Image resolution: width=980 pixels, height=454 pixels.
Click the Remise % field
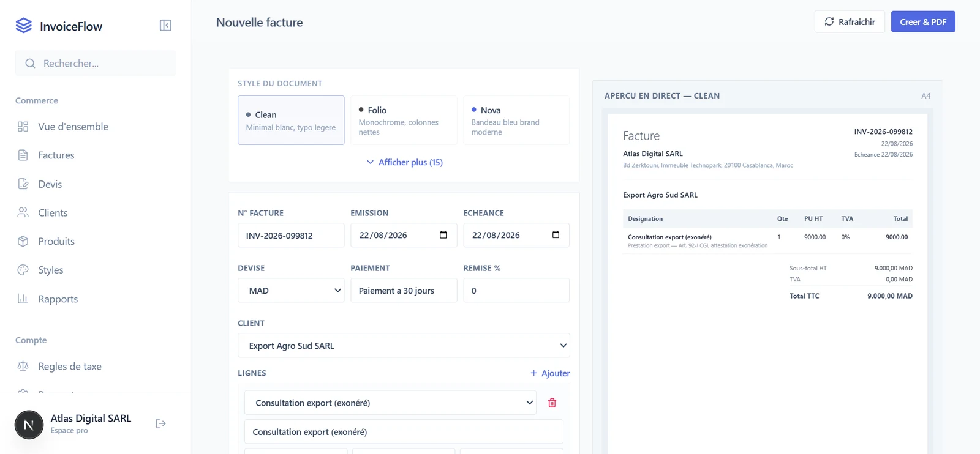tap(516, 291)
